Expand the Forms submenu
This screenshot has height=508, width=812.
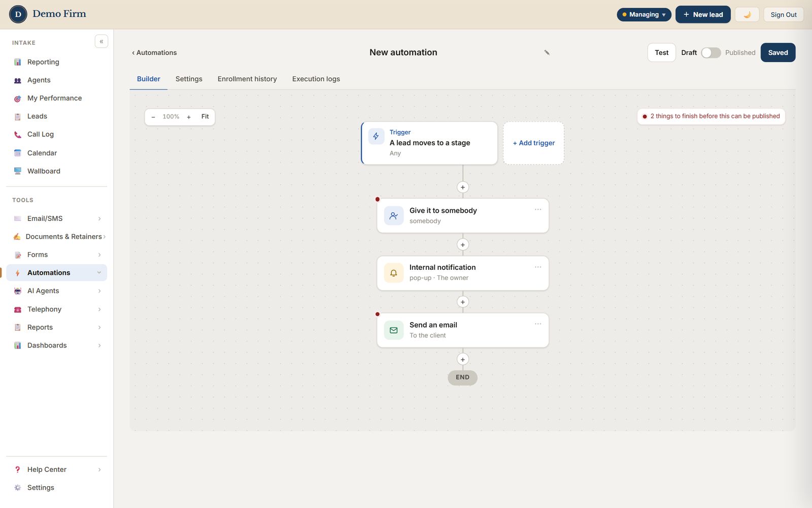click(x=99, y=255)
